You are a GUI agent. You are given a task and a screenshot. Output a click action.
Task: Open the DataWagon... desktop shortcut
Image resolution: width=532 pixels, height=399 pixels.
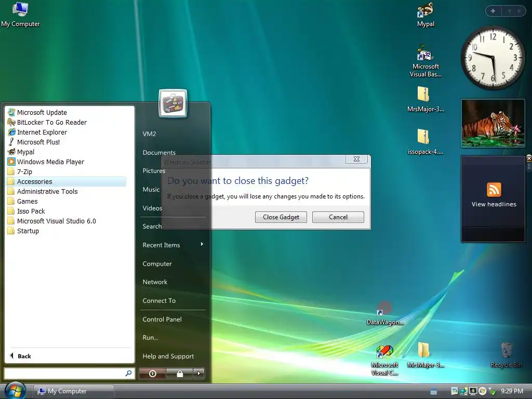tap(385, 313)
